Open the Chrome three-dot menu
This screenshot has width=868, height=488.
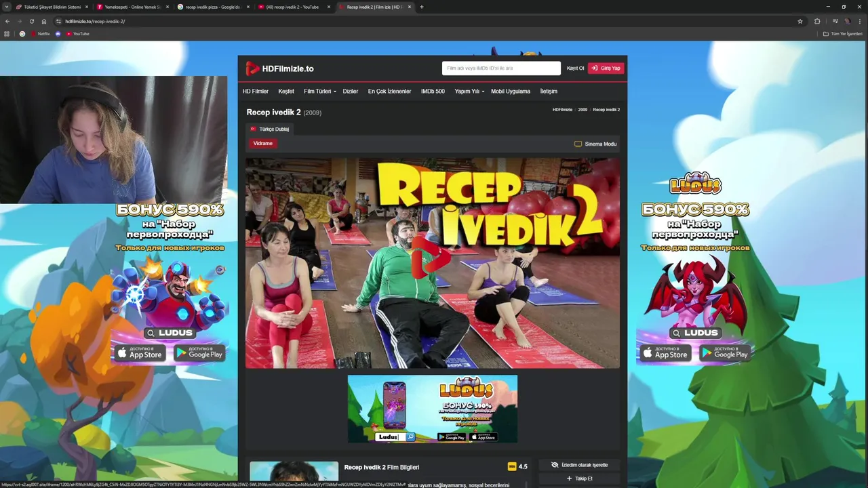tap(860, 21)
